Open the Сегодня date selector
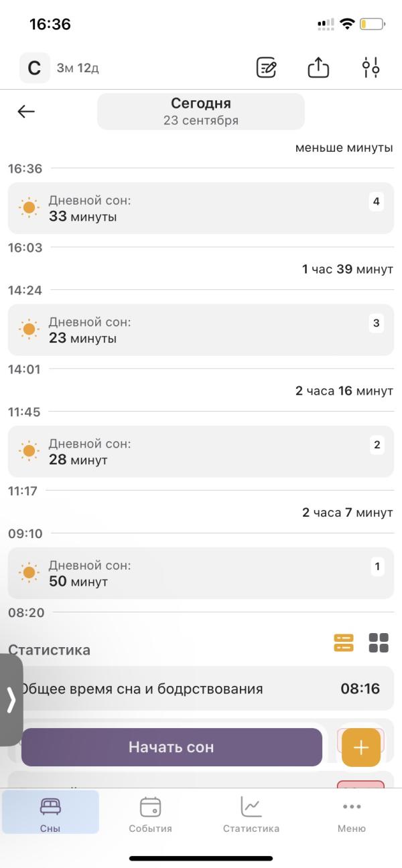Viewport: 402px width, 868px height. point(201,111)
